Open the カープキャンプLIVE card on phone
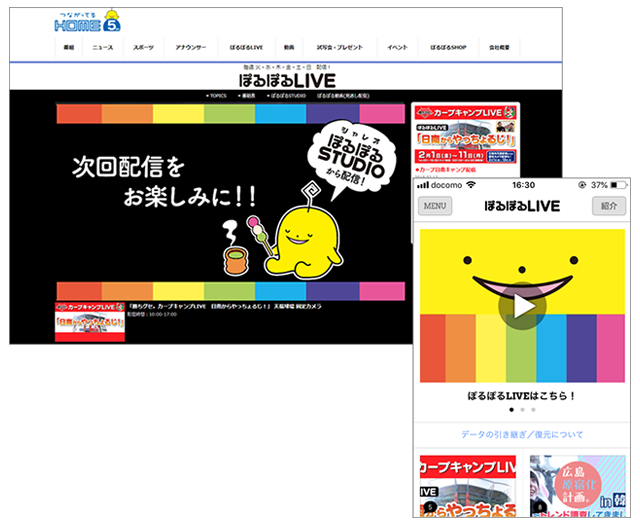The height and width of the screenshot is (525, 640). 468,486
